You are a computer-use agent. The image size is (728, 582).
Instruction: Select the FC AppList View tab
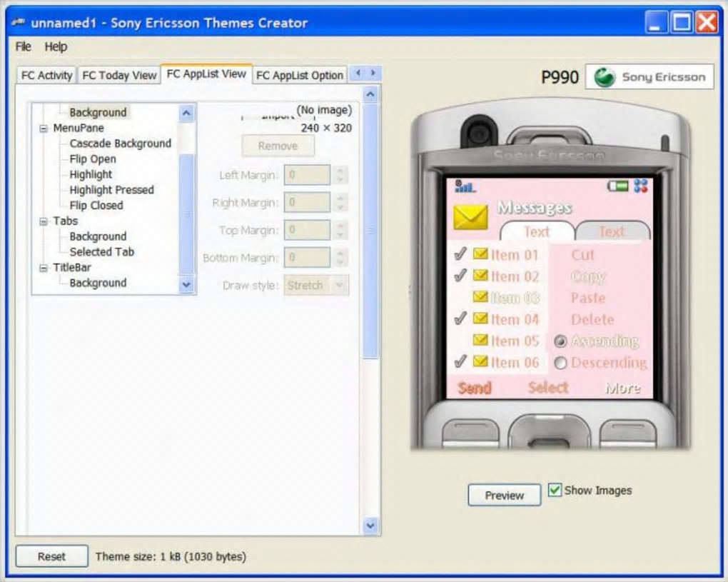206,74
